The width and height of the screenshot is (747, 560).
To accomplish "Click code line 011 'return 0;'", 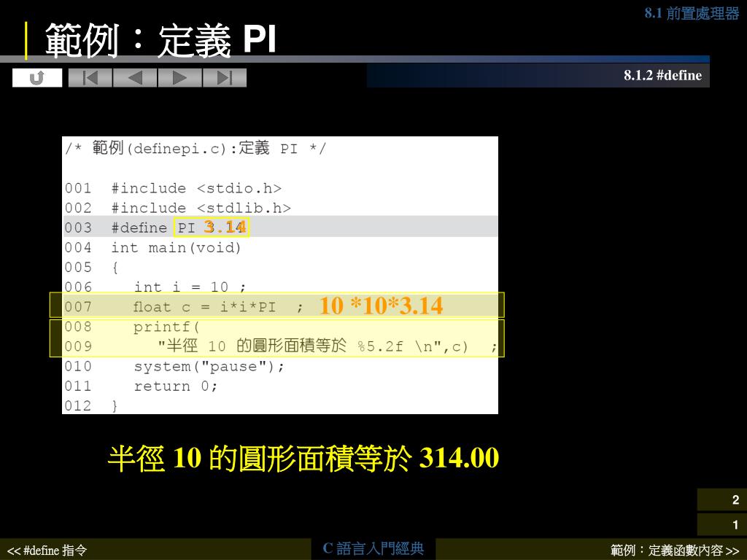I will click(x=176, y=386).
